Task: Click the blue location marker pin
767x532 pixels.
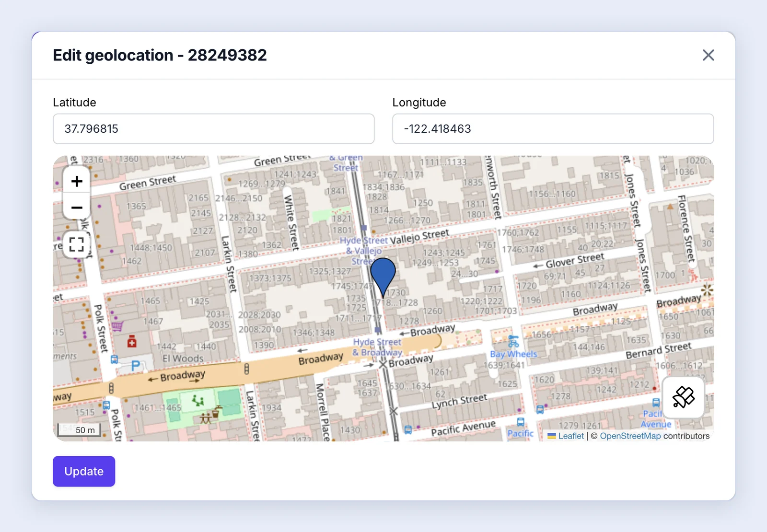Action: point(383,278)
